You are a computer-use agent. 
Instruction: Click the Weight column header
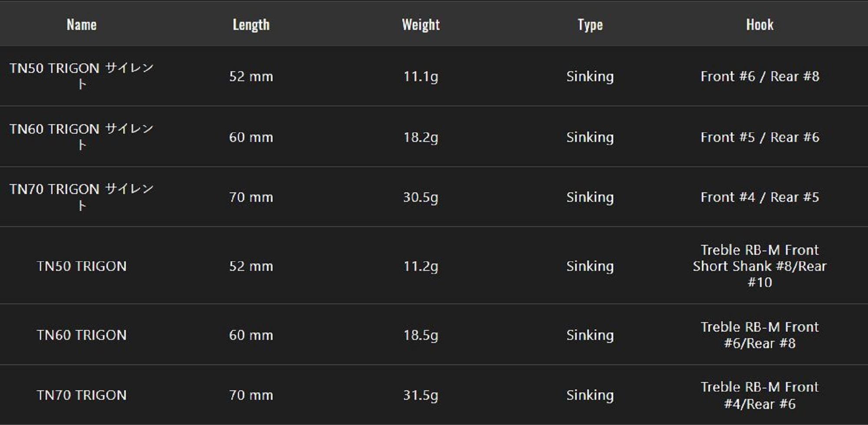[x=421, y=25]
